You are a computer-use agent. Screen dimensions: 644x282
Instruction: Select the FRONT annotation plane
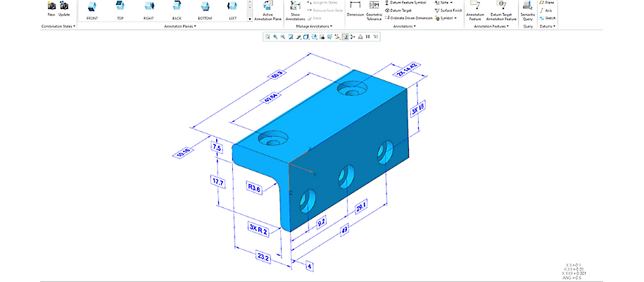pos(92,8)
